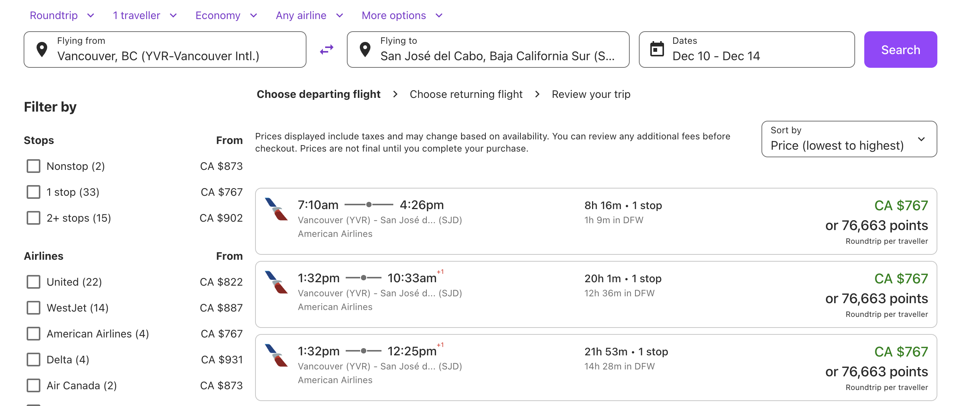Viewport: 980px width, 406px height.
Task: Click the location pin in Flying to field
Action: pos(365,49)
